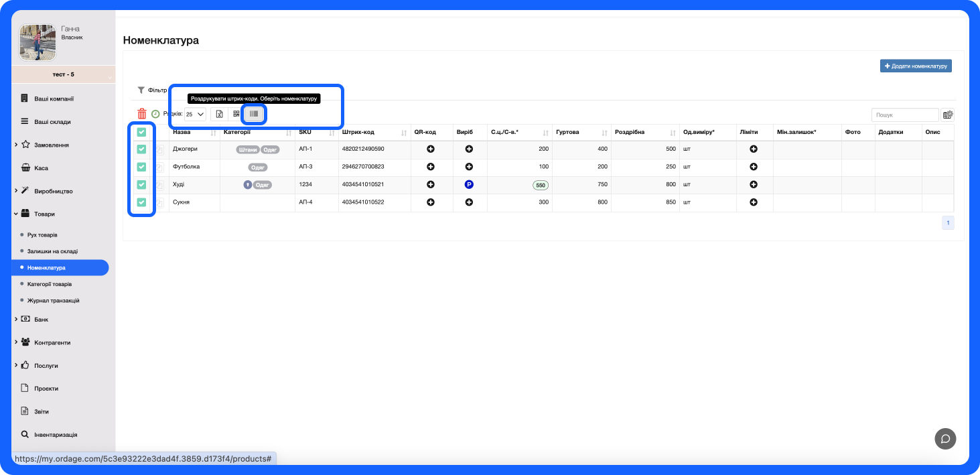
Task: Open the chat support bubble
Action: coord(945,439)
